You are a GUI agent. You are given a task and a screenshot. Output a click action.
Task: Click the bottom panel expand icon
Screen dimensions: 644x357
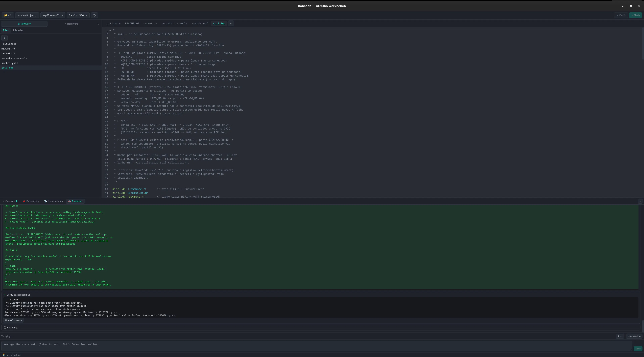(x=640, y=201)
